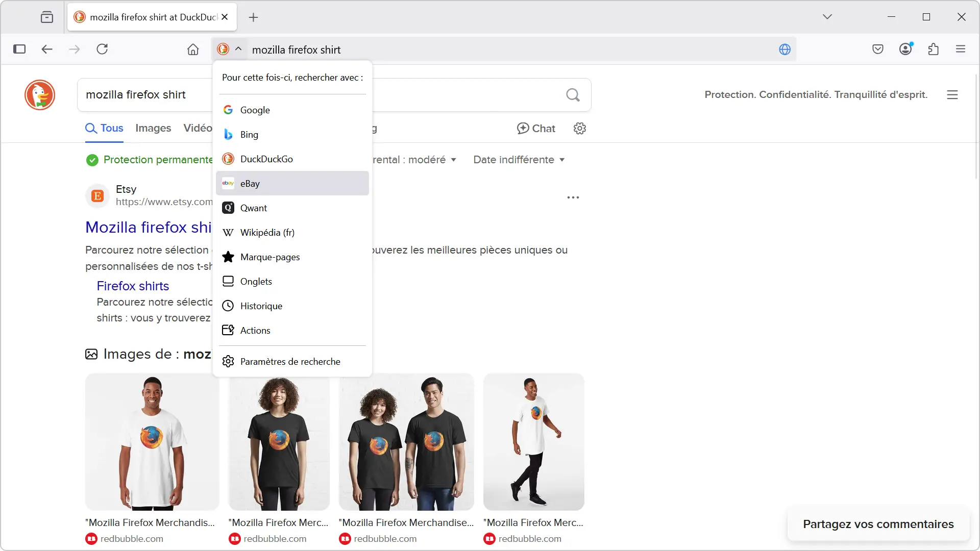Search this time with Bing
The image size is (980, 551).
click(x=292, y=134)
